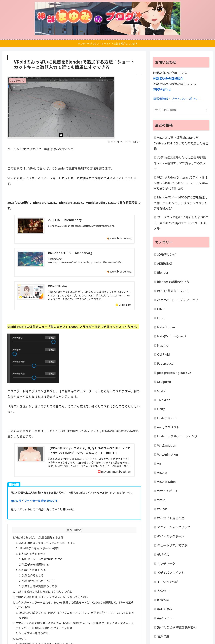The image size is (215, 644).
Task: Open the Unityトラブルシューティング category
Action: (x=177, y=436)
